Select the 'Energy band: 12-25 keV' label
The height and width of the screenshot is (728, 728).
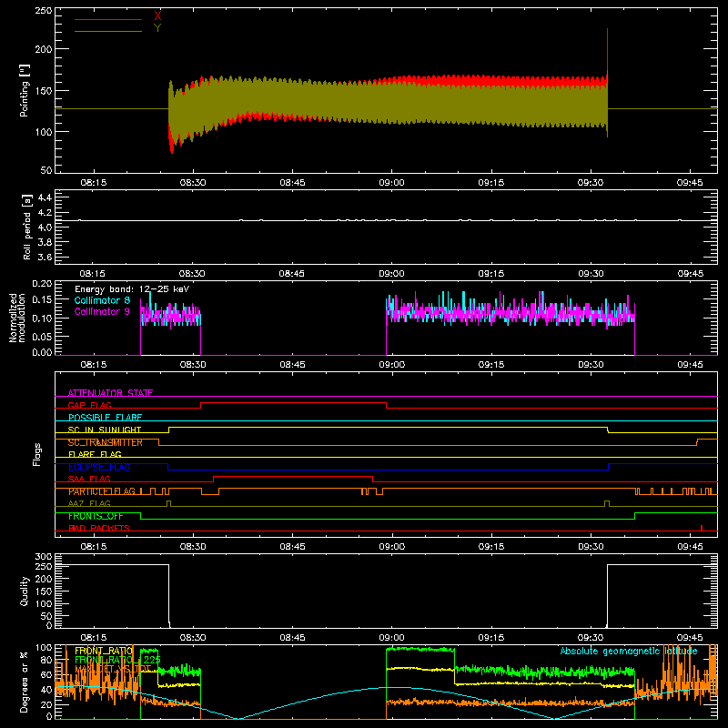click(132, 289)
